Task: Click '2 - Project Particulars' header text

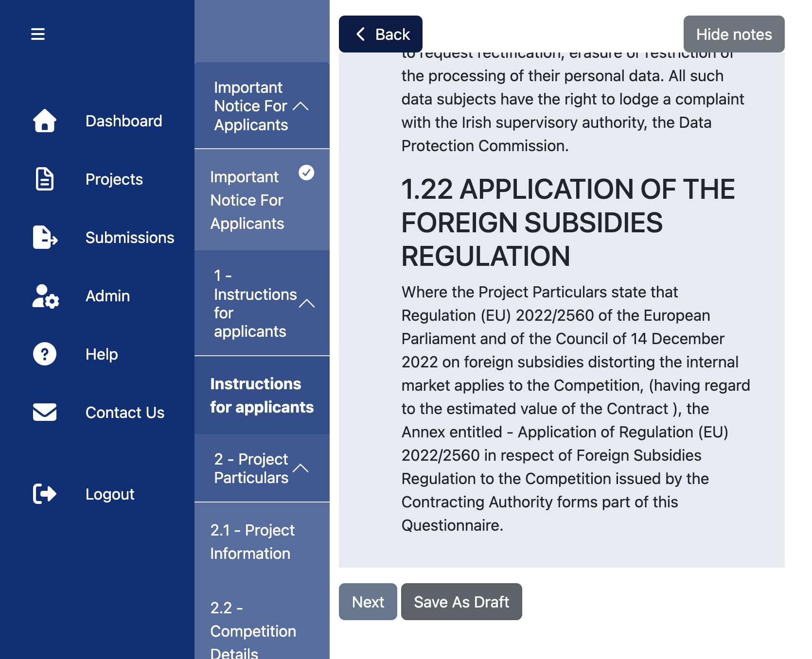Action: point(251,468)
